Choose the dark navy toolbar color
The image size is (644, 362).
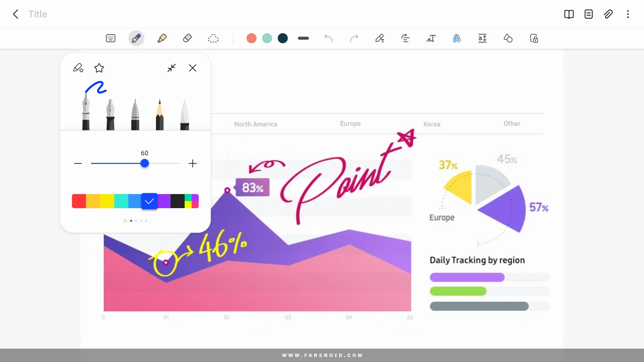pos(283,38)
